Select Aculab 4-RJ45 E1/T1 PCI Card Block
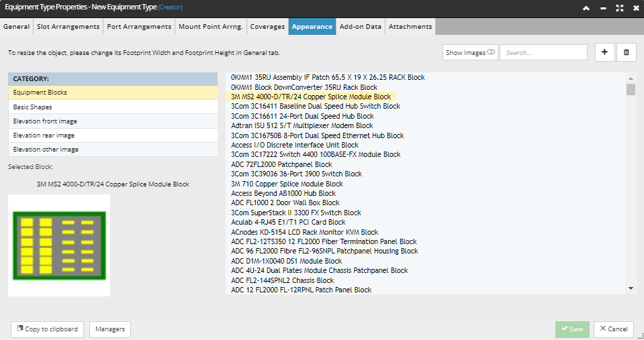This screenshot has height=340, width=644. tap(288, 222)
